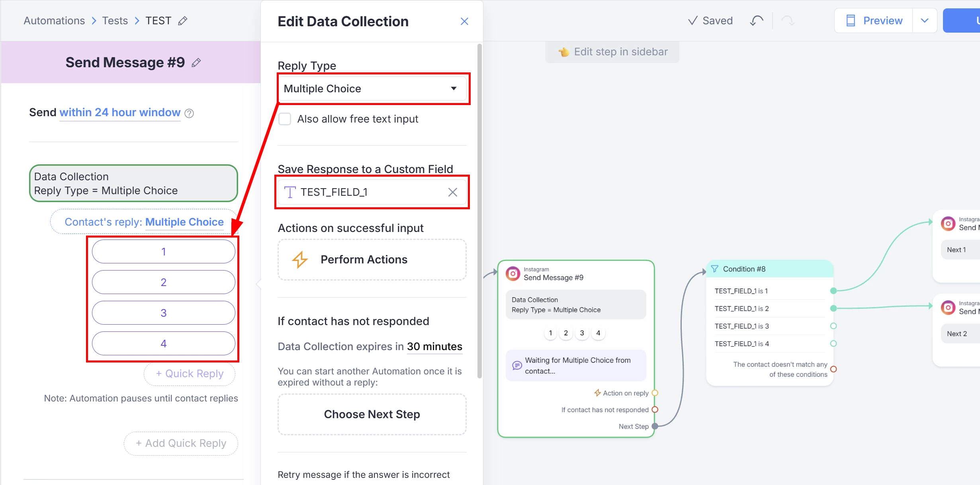Expand the arrow next to Preview button
This screenshot has width=980, height=485.
pos(925,21)
